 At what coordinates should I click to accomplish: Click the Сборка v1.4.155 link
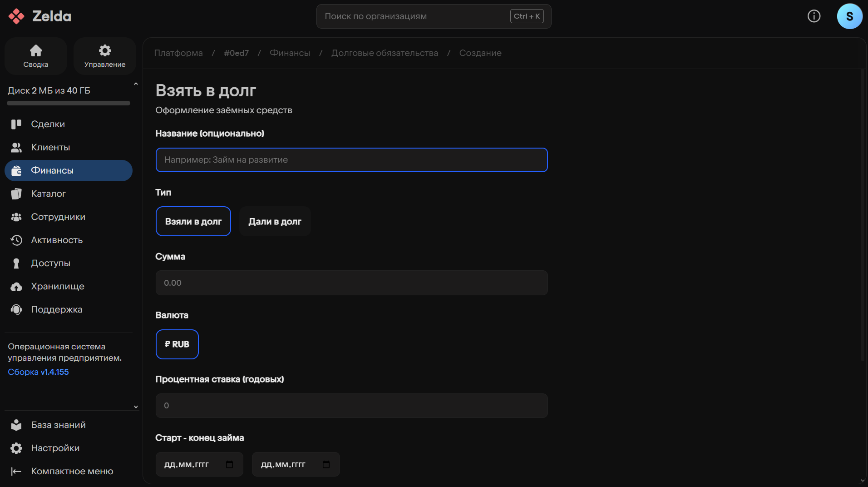[x=38, y=372]
